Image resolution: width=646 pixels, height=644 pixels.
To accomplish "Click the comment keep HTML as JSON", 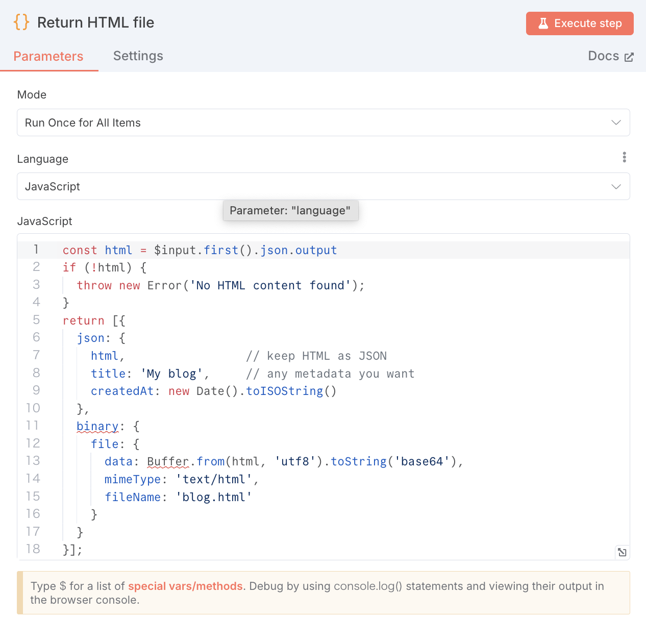I will tap(316, 356).
